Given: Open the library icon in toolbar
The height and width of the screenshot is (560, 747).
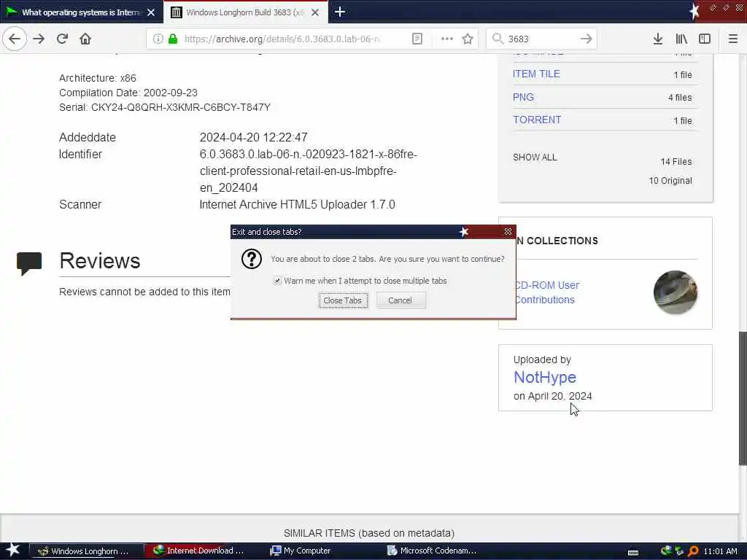Looking at the screenshot, I should 681,39.
